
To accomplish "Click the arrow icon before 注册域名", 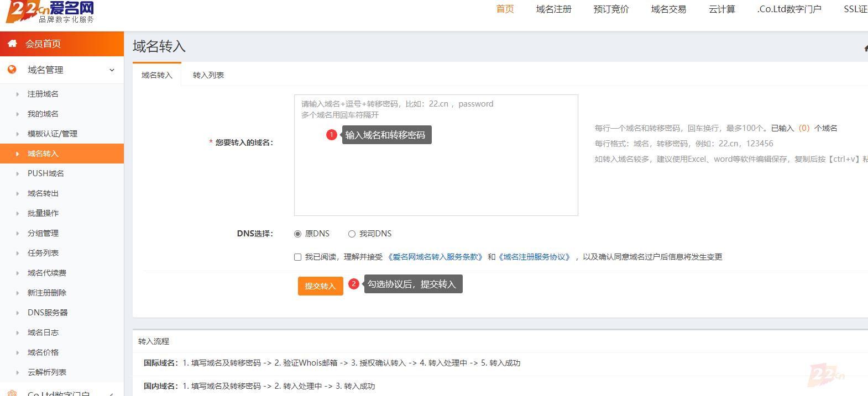I will click(18, 94).
